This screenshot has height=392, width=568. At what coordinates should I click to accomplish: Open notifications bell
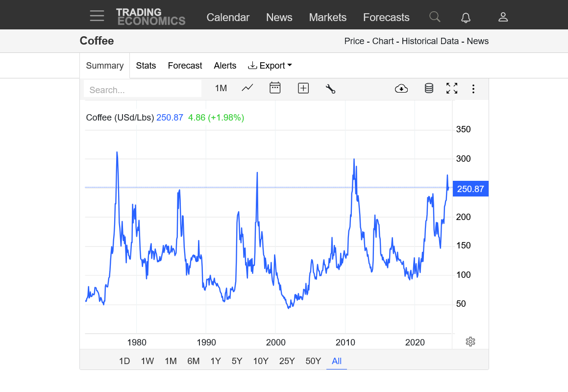click(x=466, y=18)
